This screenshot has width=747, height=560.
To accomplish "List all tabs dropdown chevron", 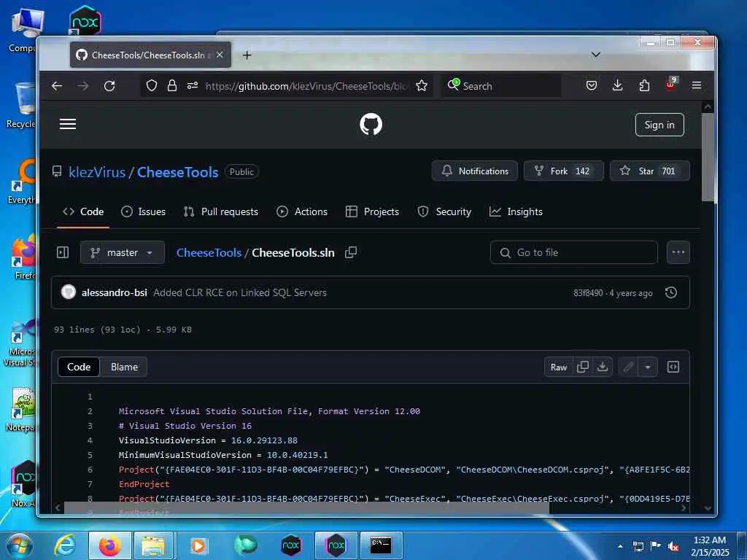I will tap(595, 55).
